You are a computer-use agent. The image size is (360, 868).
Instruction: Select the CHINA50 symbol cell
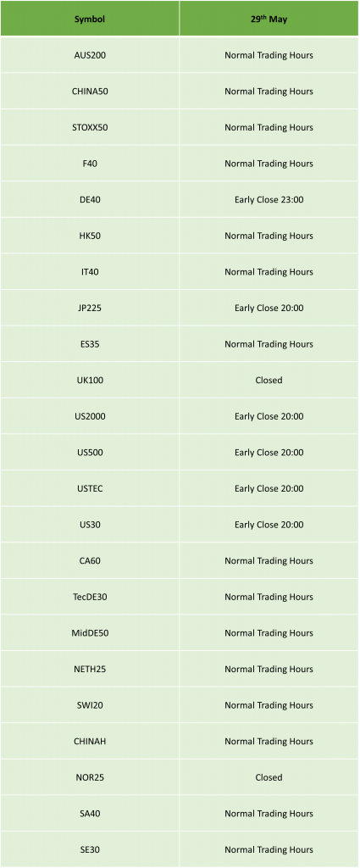click(x=90, y=92)
